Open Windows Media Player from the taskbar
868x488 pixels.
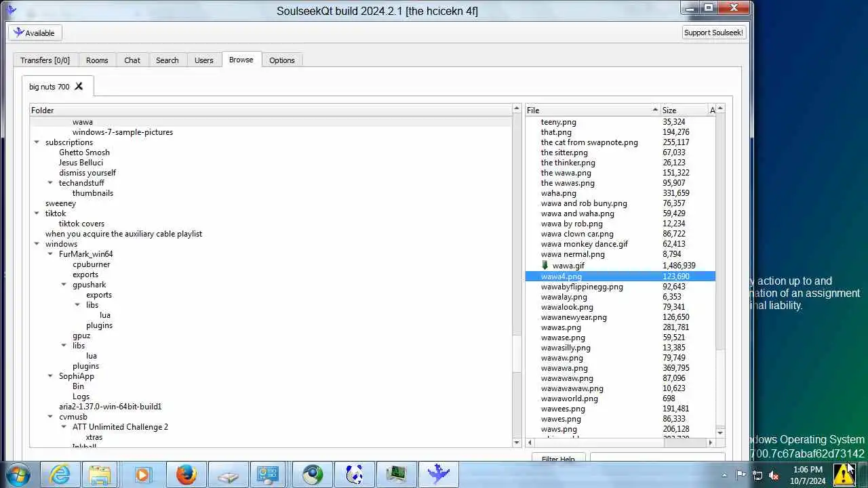tap(142, 474)
